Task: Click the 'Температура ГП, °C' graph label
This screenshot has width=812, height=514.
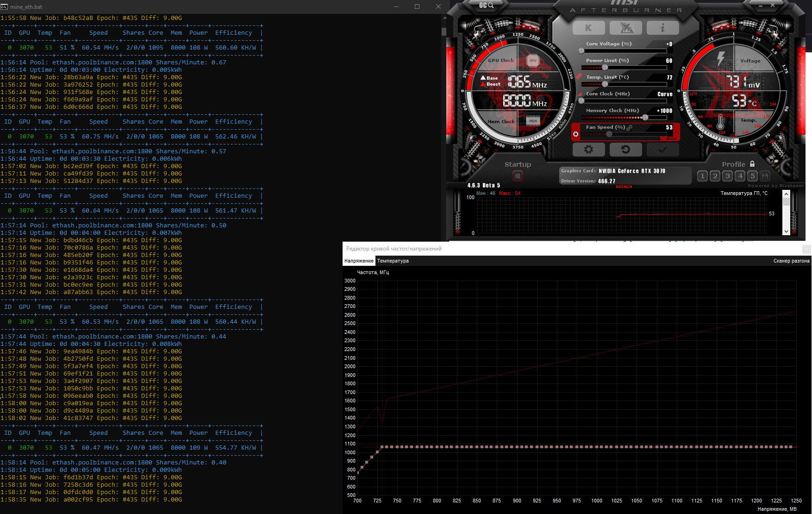Action: click(x=744, y=194)
